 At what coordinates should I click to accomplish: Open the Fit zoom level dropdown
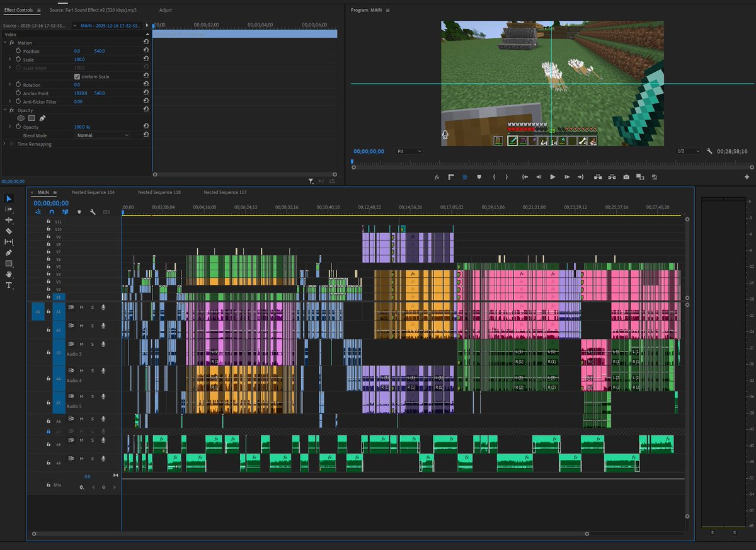(x=408, y=151)
